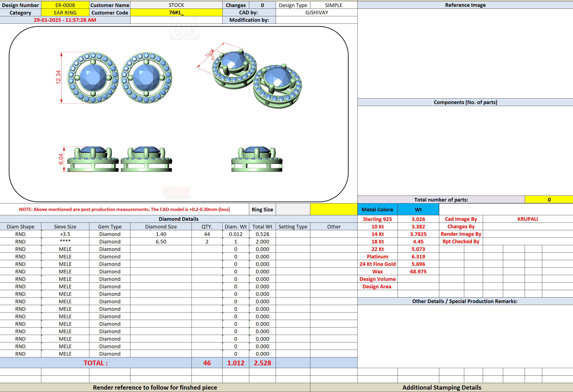This screenshot has width=573, height=392.
Task: Click the Design Type value SIMPLE
Action: (334, 5)
